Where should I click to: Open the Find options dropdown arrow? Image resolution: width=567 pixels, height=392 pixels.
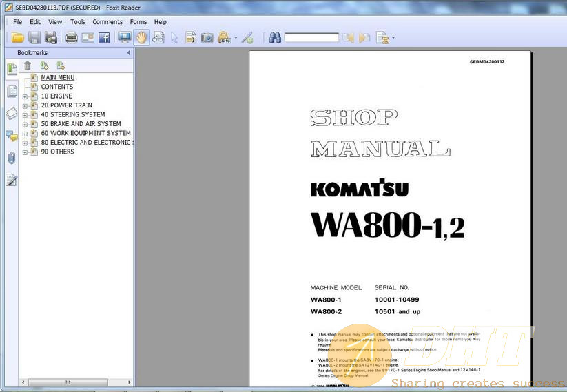point(393,38)
